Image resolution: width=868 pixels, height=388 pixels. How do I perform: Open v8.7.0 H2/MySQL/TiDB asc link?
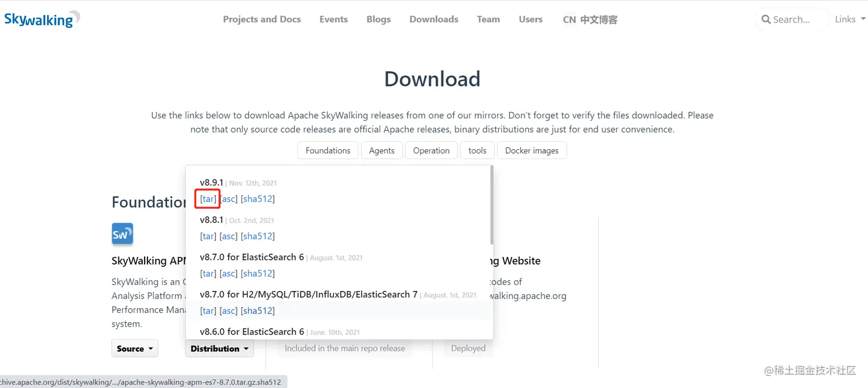(228, 311)
